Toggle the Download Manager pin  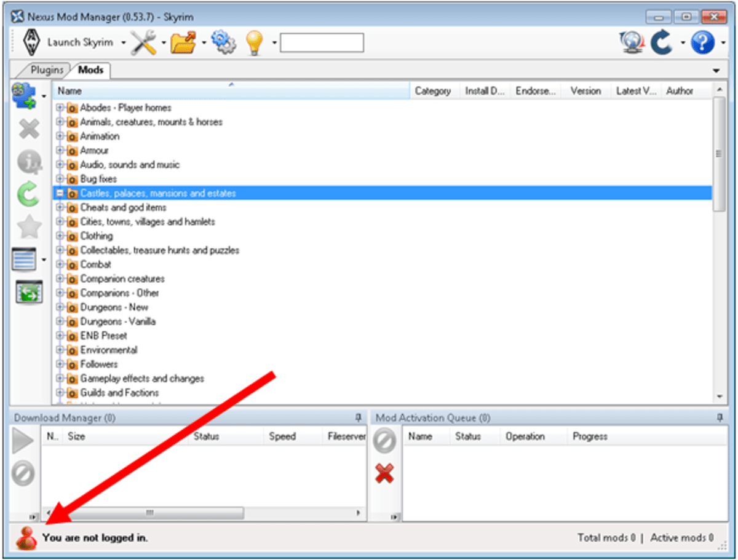tap(357, 417)
